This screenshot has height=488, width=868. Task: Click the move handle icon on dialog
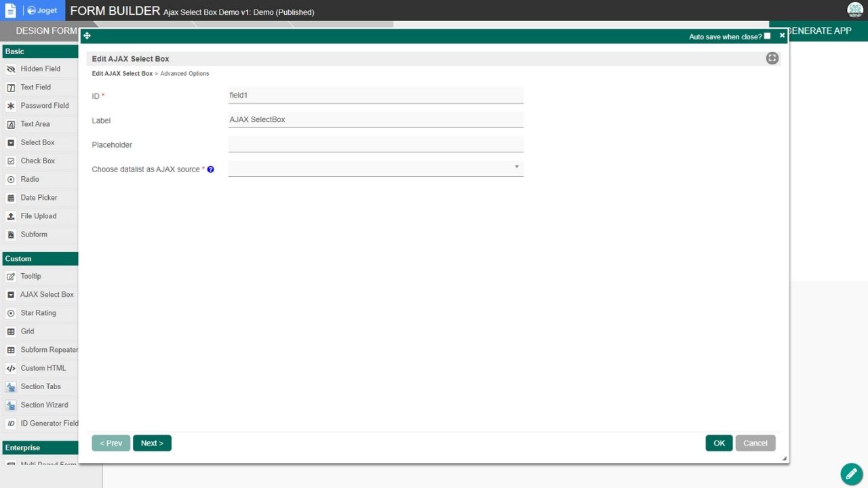point(87,36)
